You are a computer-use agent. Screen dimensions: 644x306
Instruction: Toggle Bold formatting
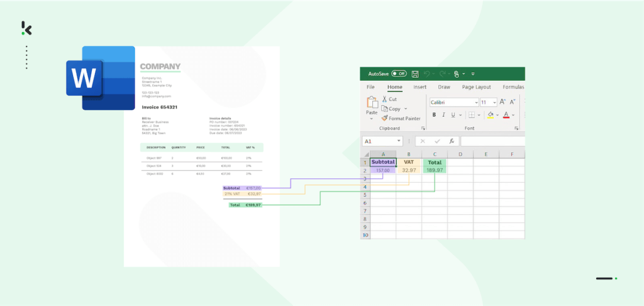coord(435,115)
